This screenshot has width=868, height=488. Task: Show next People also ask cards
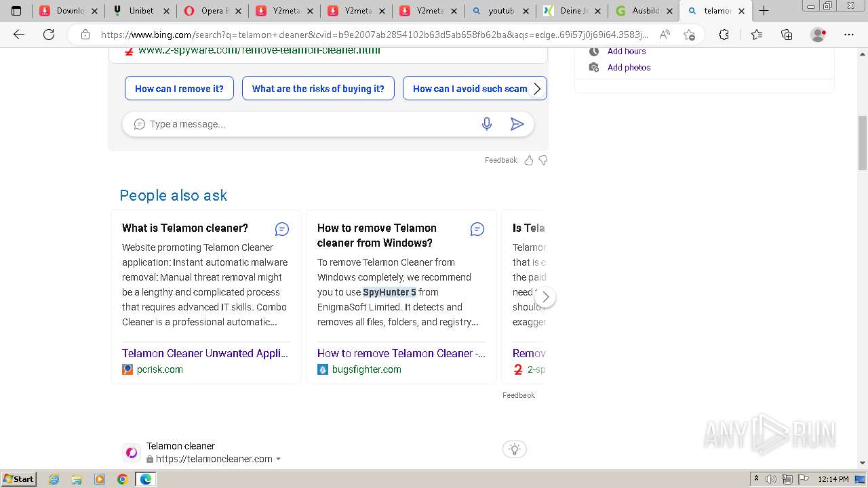tap(545, 297)
